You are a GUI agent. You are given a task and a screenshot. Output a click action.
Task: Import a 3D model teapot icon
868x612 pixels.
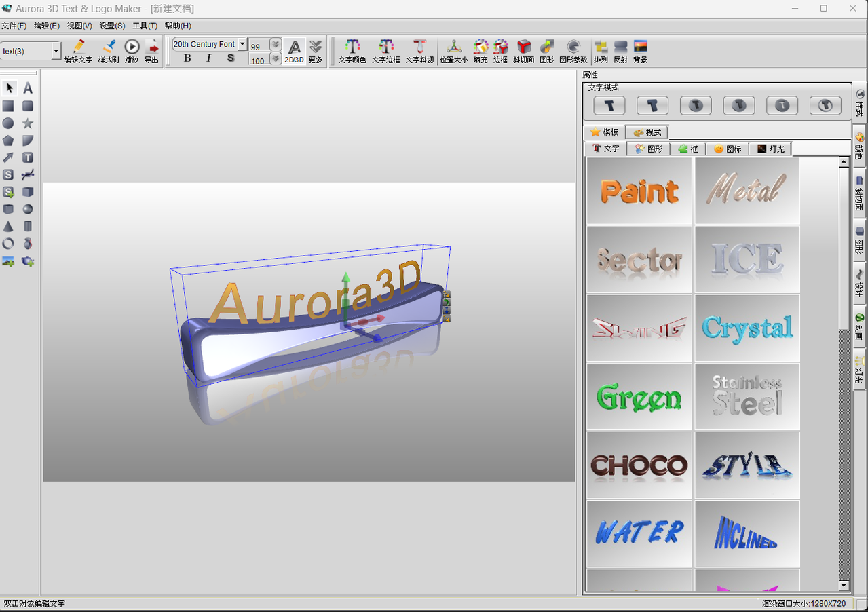(28, 261)
